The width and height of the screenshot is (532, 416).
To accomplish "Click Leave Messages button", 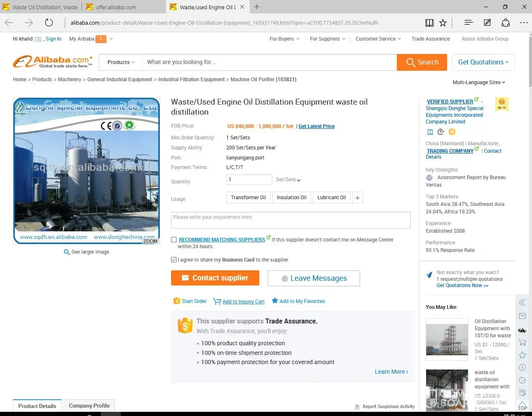I will coord(314,278).
